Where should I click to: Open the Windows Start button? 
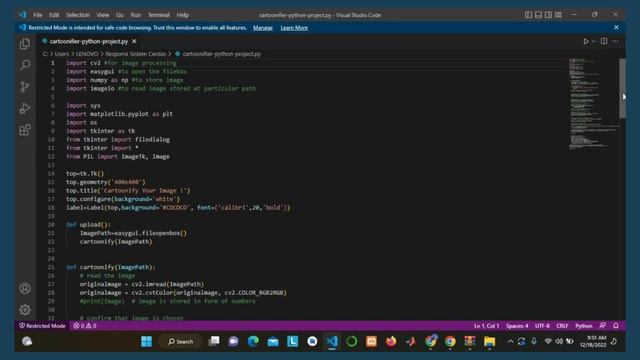[147, 341]
